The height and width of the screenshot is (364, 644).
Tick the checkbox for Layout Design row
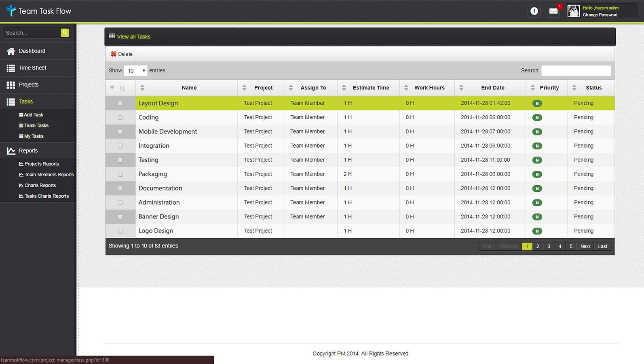coord(120,104)
